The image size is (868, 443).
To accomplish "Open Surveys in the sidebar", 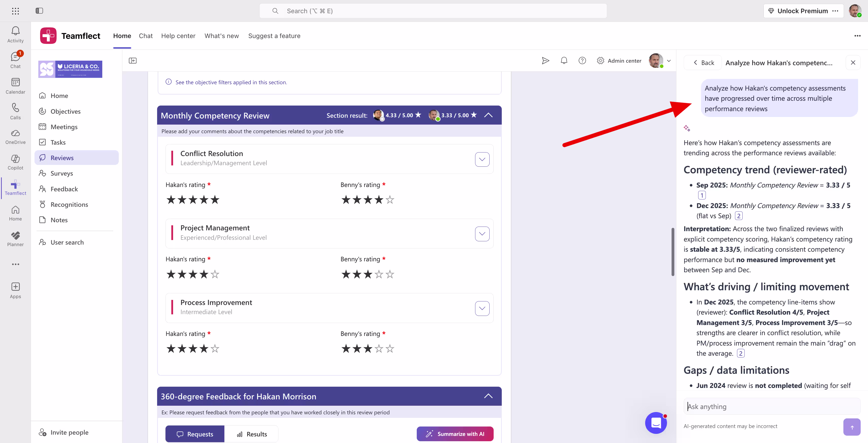I will [x=76, y=173].
